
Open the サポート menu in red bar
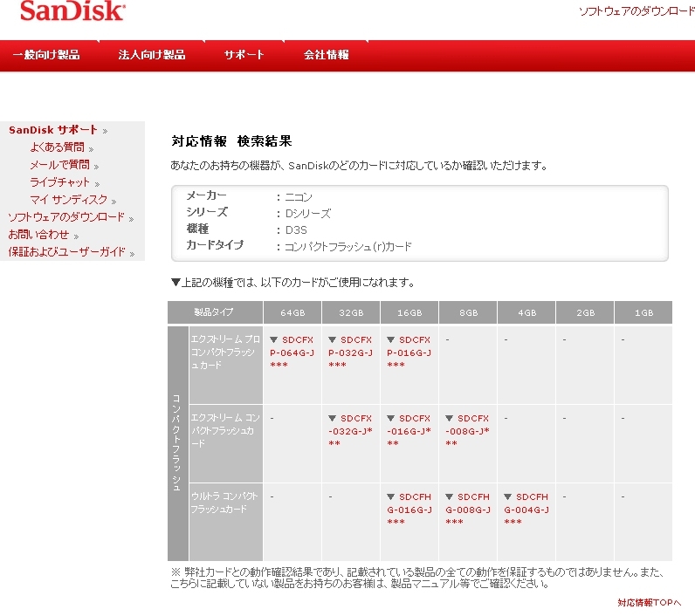point(244,55)
